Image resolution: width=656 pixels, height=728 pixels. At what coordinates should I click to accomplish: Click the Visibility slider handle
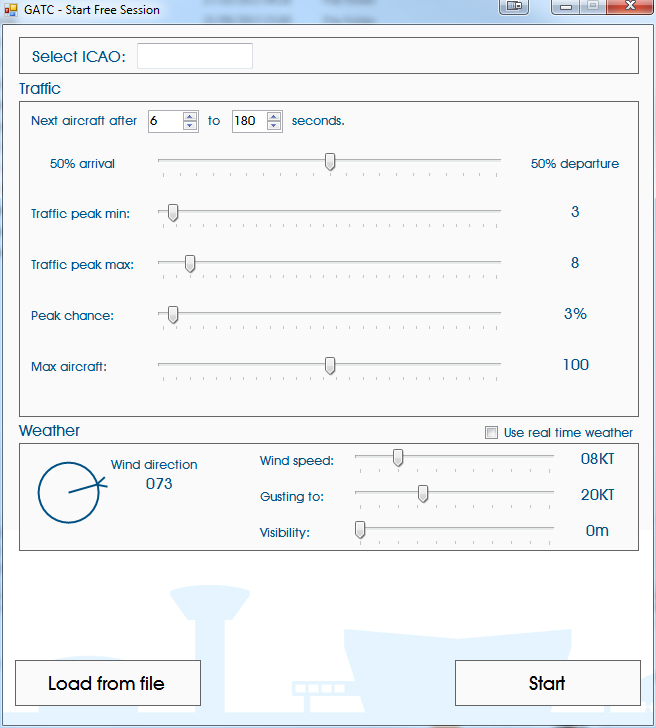[x=360, y=530]
